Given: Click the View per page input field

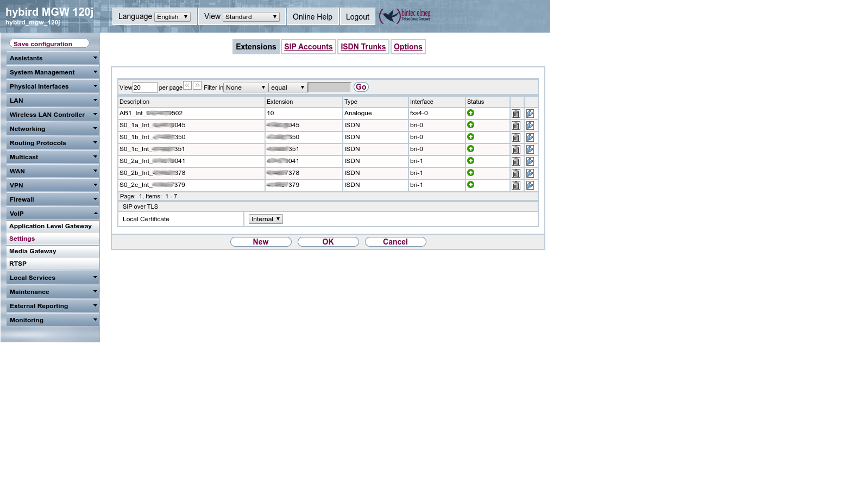Looking at the screenshot, I should coord(145,87).
